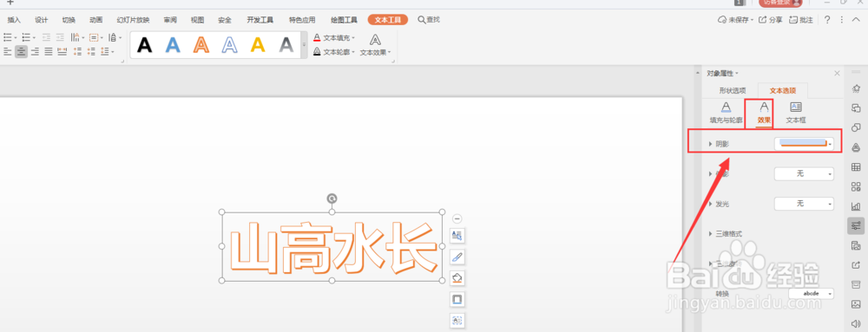Apply distributed alignment to text
Screen dimensions: 868x332
62,51
